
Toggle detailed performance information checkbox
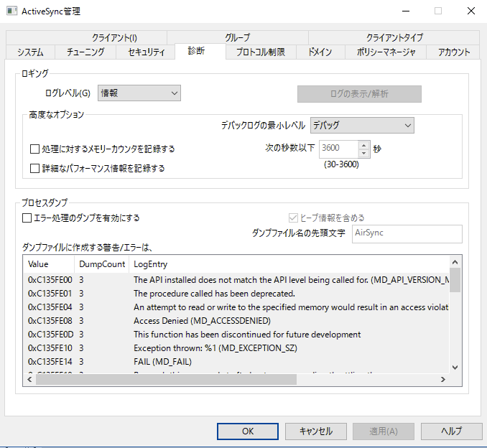coord(34,169)
